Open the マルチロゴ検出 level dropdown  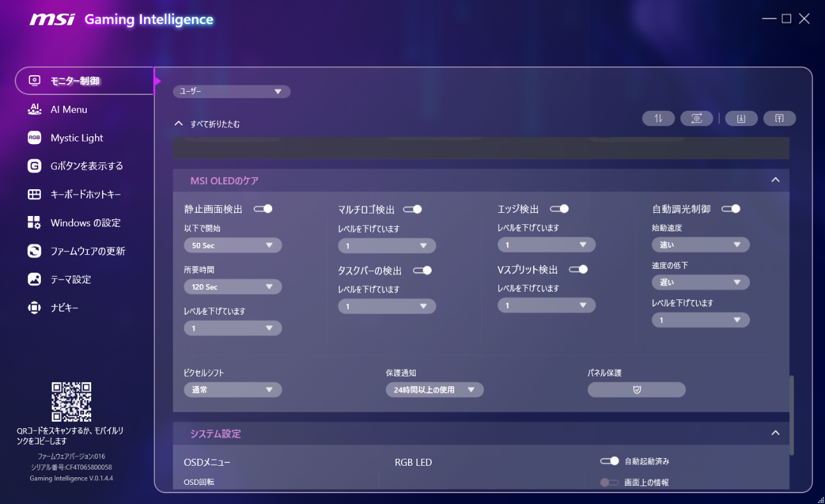[387, 246]
